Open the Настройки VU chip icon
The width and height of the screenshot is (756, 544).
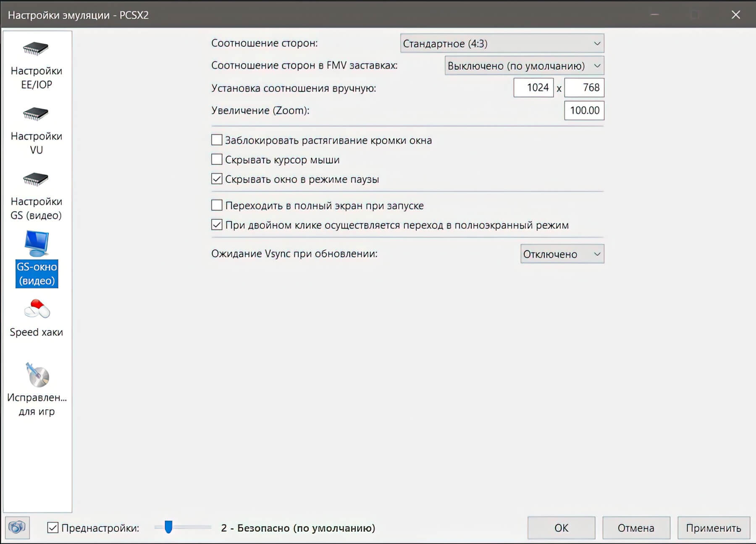pos(36,114)
